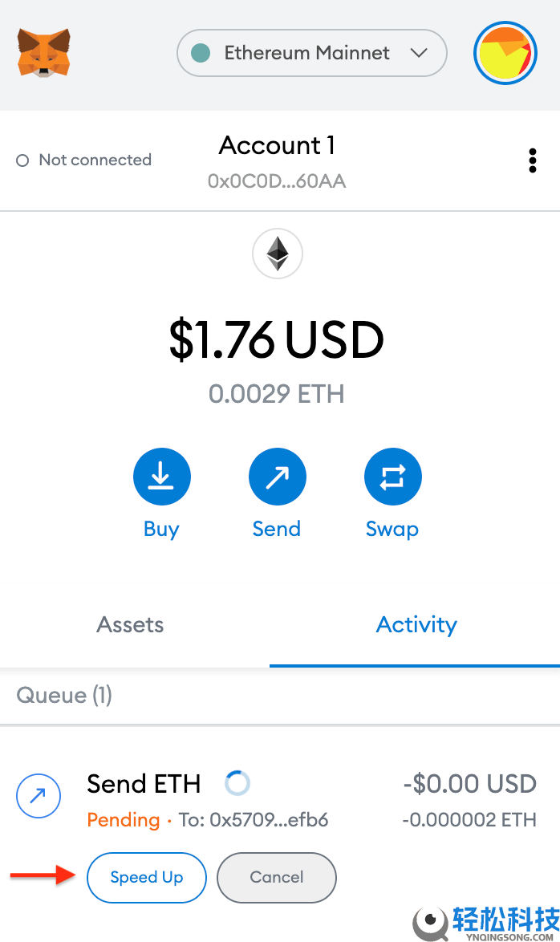Open the three-dot account options menu
Viewport: 560px width, 942px height.
tap(532, 160)
